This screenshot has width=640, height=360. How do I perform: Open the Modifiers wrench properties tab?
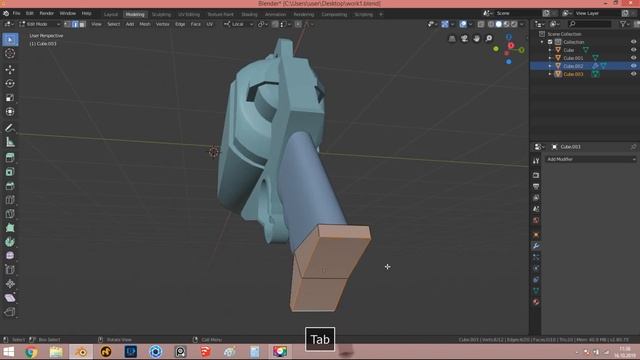[x=536, y=246]
